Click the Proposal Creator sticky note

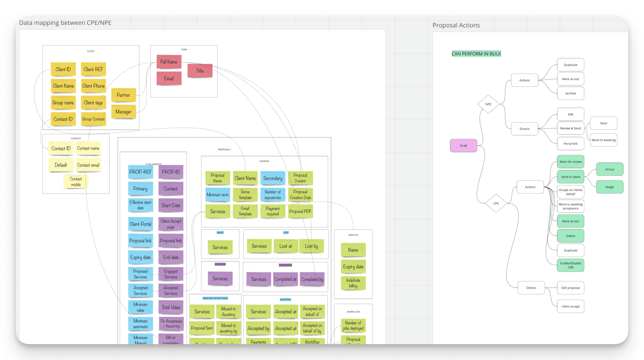tap(300, 178)
